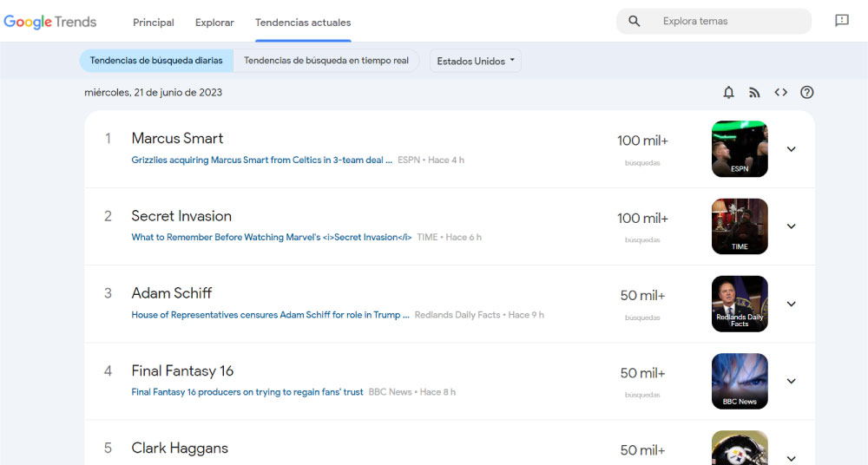Expand the Adam Schiff row chevron
Image resolution: width=868 pixels, height=465 pixels.
click(791, 304)
